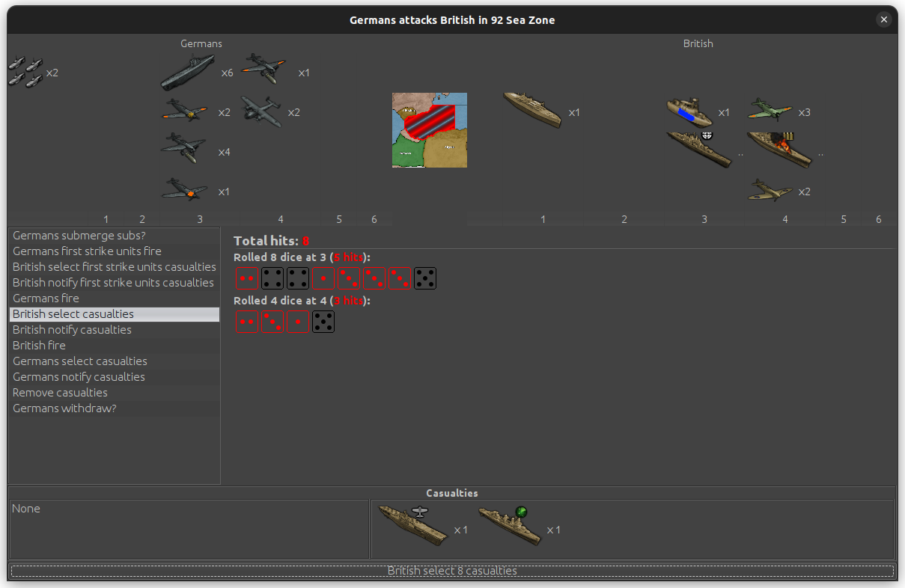Click the black five die in the 4-dice row

coord(323,322)
